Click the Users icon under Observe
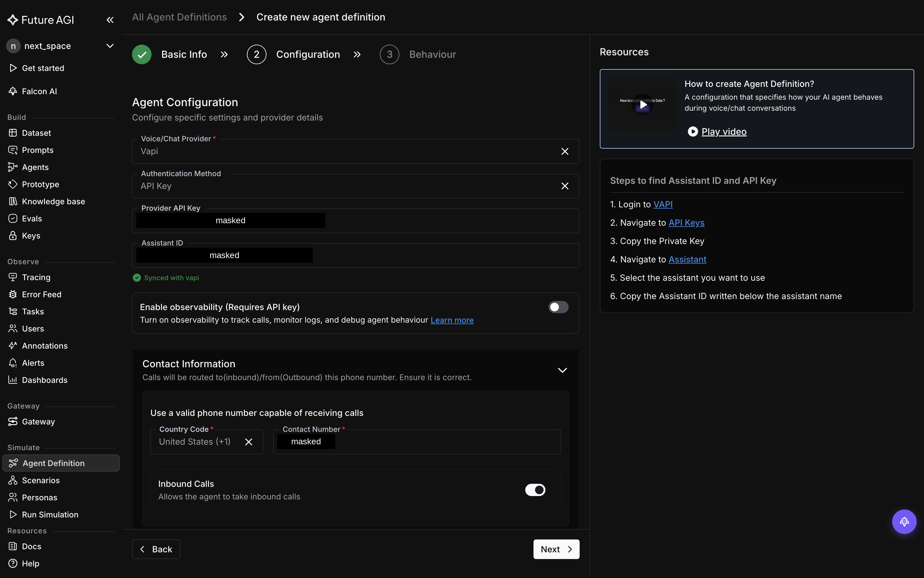924x578 pixels. [x=13, y=328]
